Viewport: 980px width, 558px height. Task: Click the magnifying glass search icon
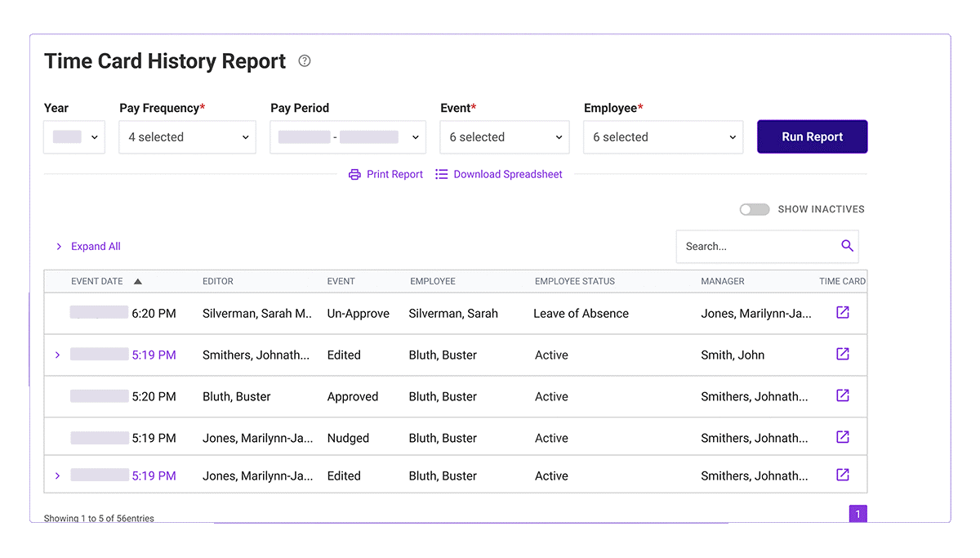(x=847, y=246)
